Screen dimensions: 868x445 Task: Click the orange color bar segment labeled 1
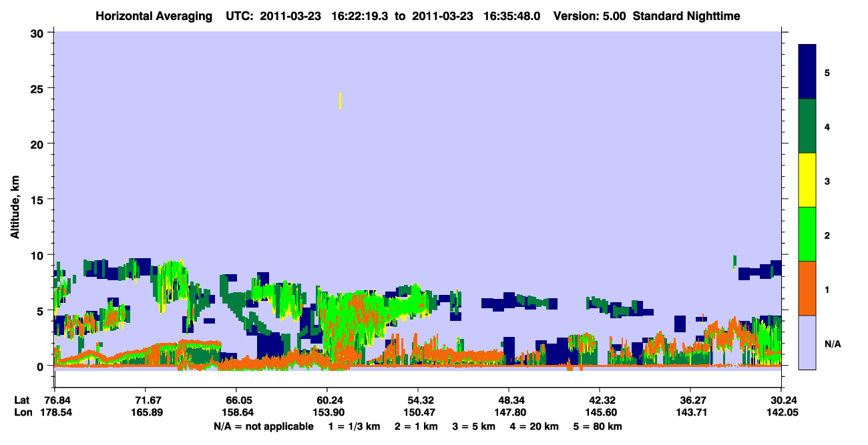[x=807, y=288]
